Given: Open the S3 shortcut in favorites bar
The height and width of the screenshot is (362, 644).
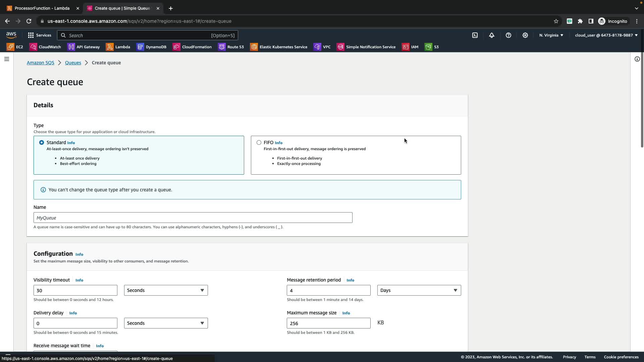Looking at the screenshot, I should [432, 47].
